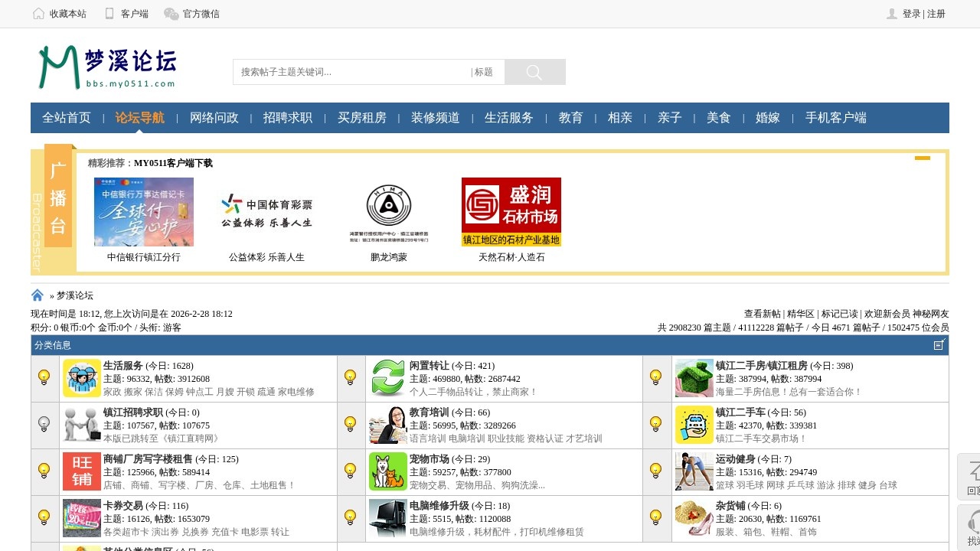Collapse the broadcast panel with the yellow bar
Screen dimensions: 980x551
(923, 158)
